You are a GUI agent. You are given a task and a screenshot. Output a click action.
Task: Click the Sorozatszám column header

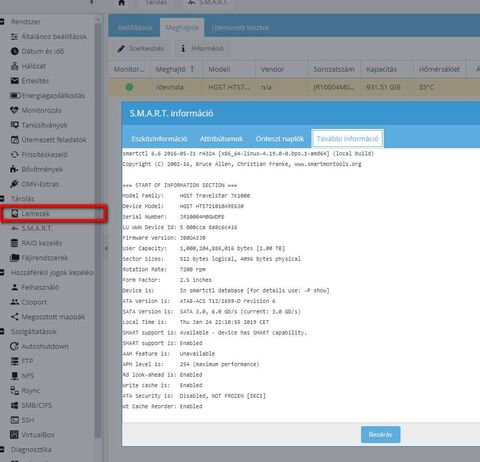coord(334,69)
